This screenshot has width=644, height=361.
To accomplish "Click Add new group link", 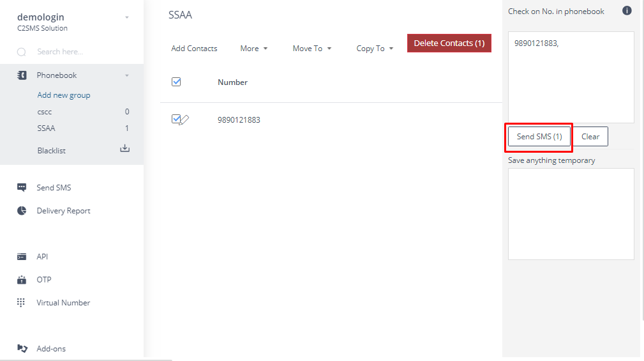I will pos(64,95).
